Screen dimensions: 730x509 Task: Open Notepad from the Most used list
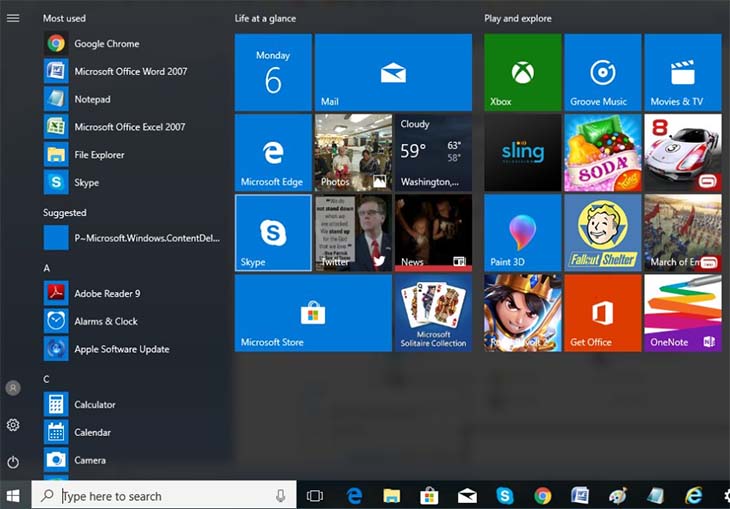pyautogui.click(x=135, y=99)
